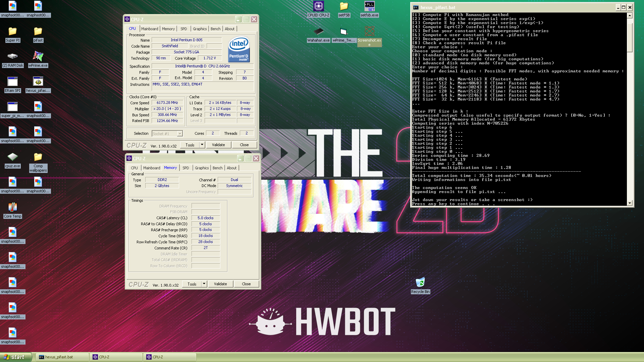Switch to CPU tab in lower CPU-Z
644x362 pixels.
pyautogui.click(x=134, y=168)
